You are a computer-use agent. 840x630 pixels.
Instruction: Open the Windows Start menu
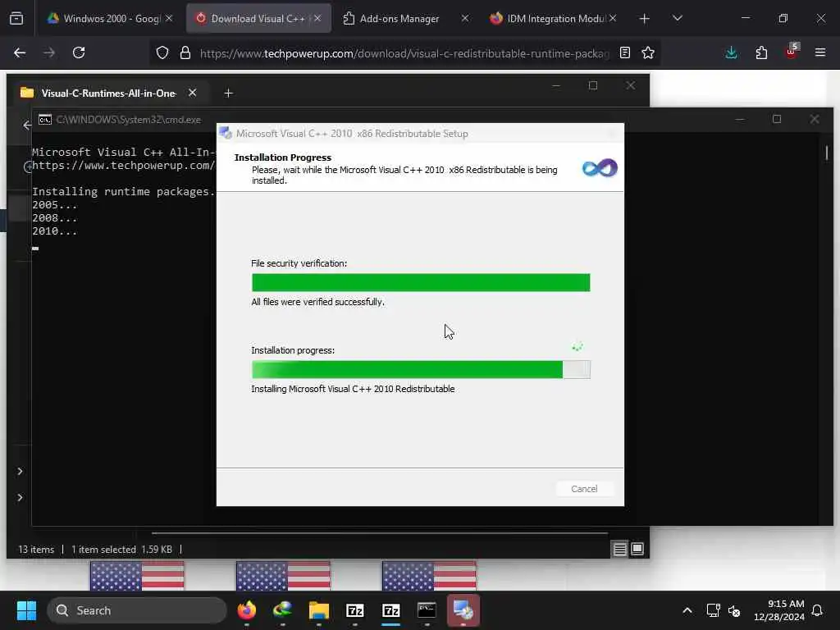pos(26,610)
